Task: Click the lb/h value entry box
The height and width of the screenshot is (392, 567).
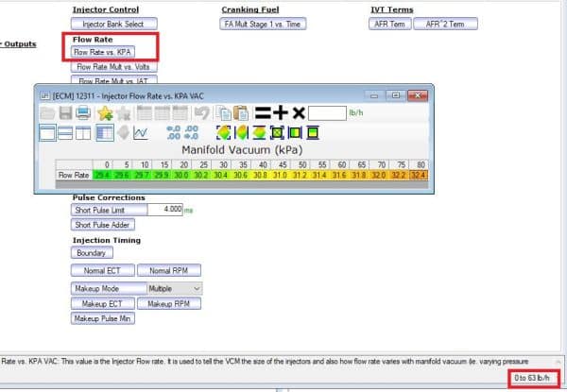Action: tap(327, 113)
